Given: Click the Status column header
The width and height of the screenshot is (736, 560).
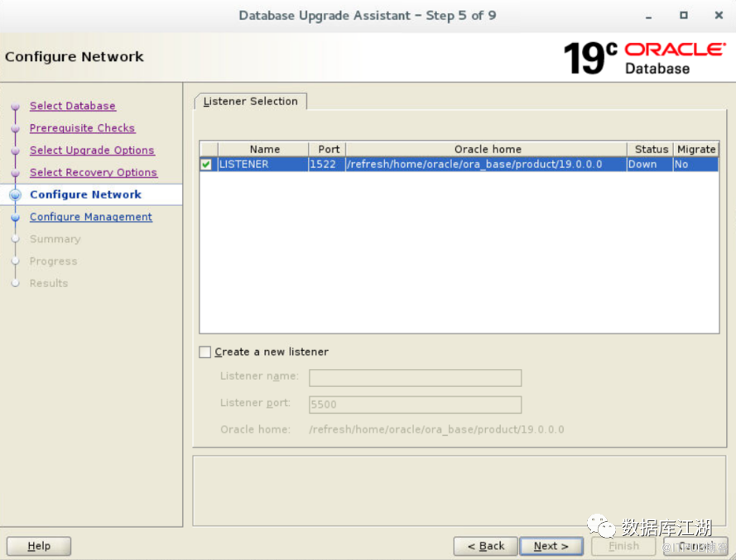Looking at the screenshot, I should point(651,149).
